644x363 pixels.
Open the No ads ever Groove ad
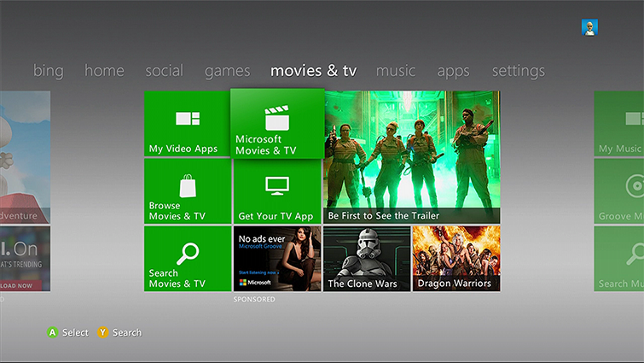coord(277,259)
